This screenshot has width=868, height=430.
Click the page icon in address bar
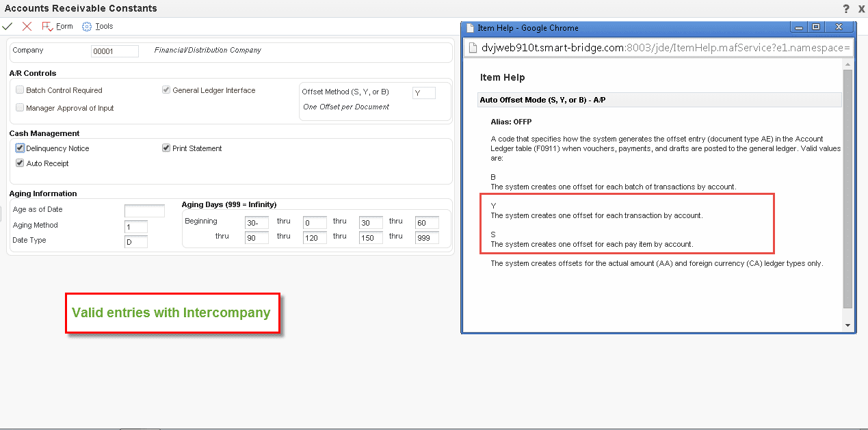click(x=473, y=49)
